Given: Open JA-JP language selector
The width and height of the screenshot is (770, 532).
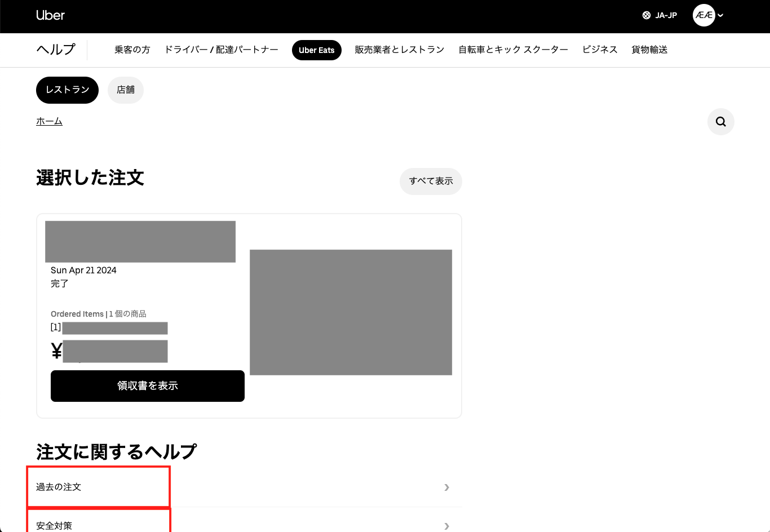Looking at the screenshot, I should (x=666, y=16).
